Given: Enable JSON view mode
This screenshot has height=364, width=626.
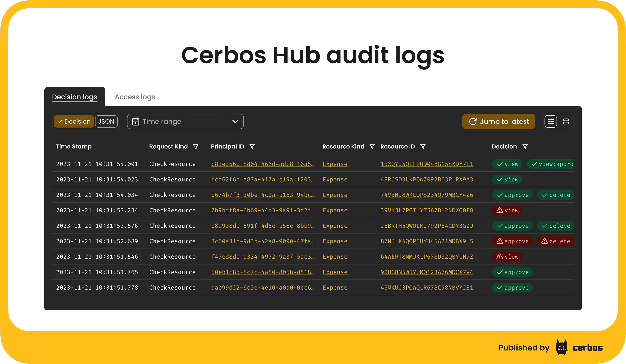Looking at the screenshot, I should click(106, 121).
